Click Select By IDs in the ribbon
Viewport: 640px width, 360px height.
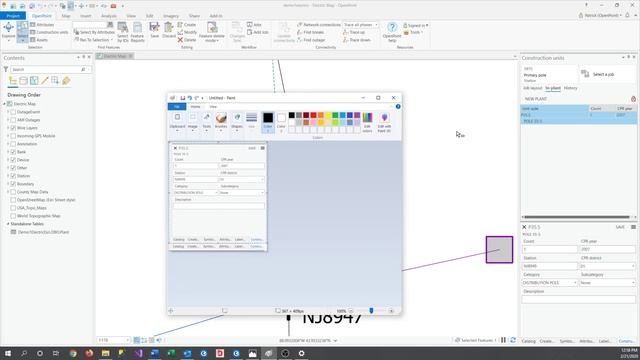coord(123,32)
